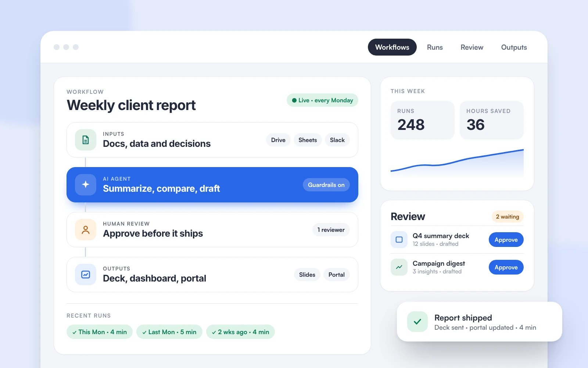Open the This Mon 4 min run

[100, 332]
